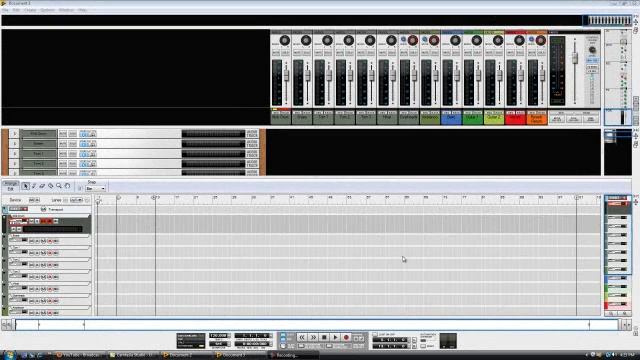Click the Tom 1 rack device audio track badge
Image resolution: width=640 pixels, height=360 pixels.
click(x=252, y=153)
